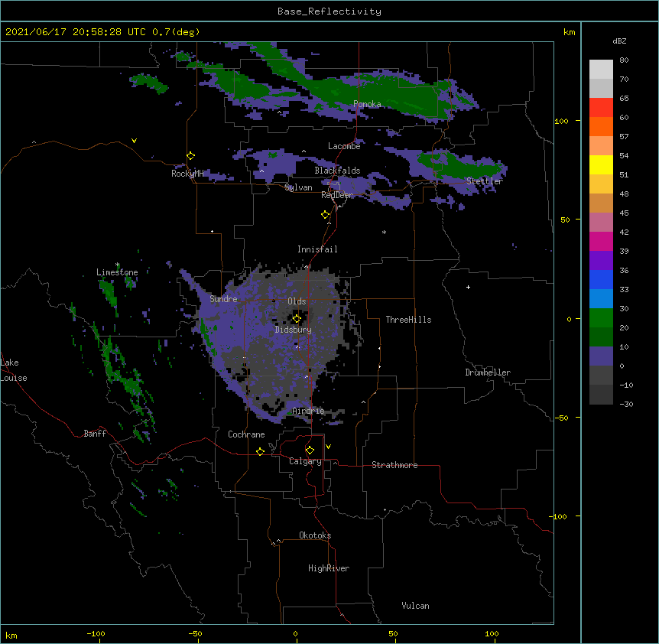This screenshot has width=659, height=644.
Task: Click the 100 km tick on vertical axis
Action: click(x=561, y=121)
